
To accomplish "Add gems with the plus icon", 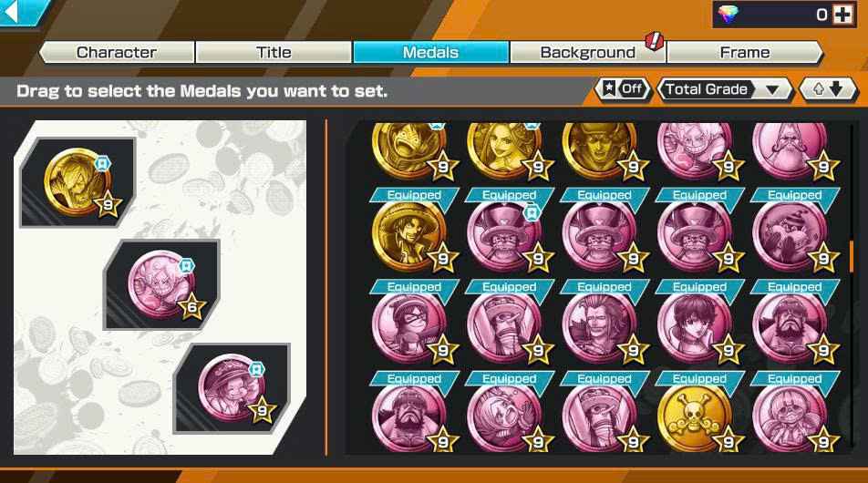I will 842,15.
